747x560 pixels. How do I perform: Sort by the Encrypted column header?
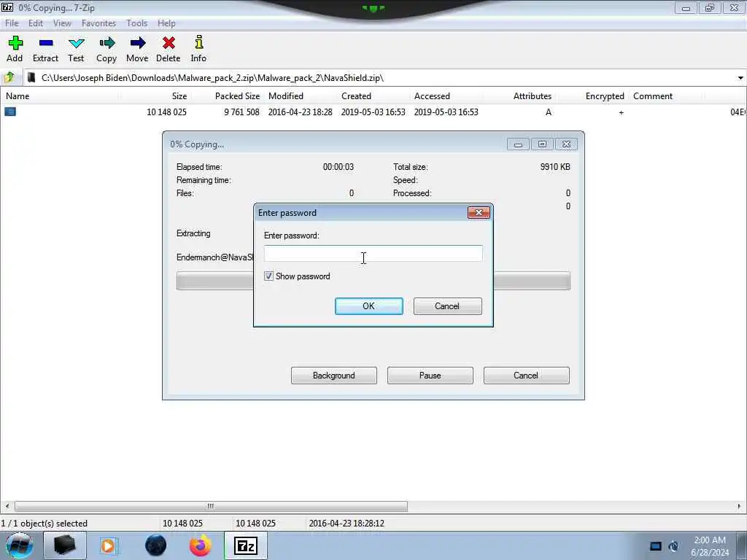tap(605, 96)
